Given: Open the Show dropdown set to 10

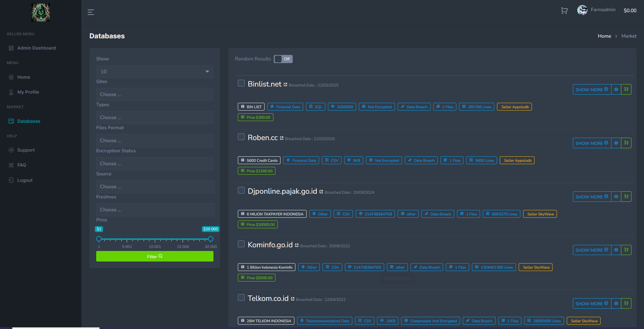Looking at the screenshot, I should pyautogui.click(x=155, y=72).
